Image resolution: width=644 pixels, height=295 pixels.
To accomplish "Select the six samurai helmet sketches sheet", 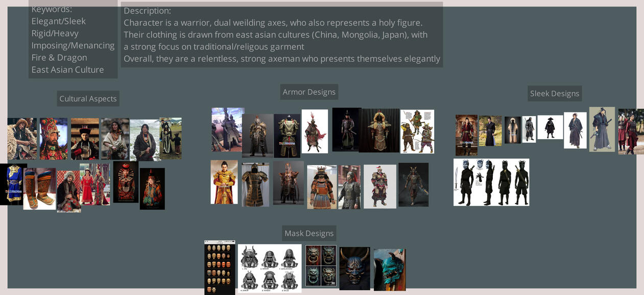I will 270,268.
